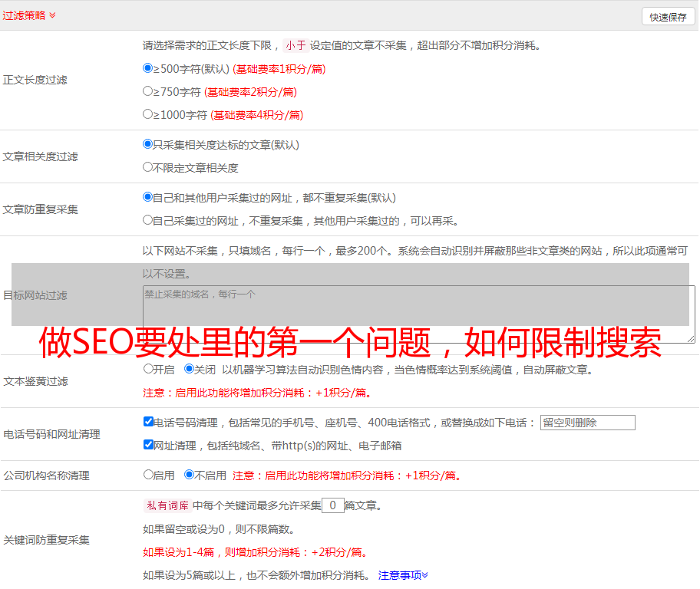The height and width of the screenshot is (589, 700).
Task: Click the (基础费率1积分/篇) red text
Action: pos(279,69)
